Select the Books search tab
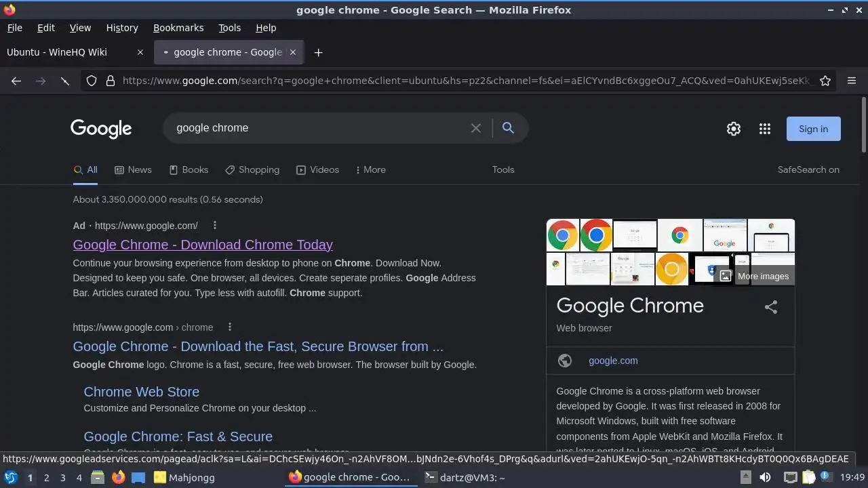Viewport: 868px width, 488px height. click(189, 169)
